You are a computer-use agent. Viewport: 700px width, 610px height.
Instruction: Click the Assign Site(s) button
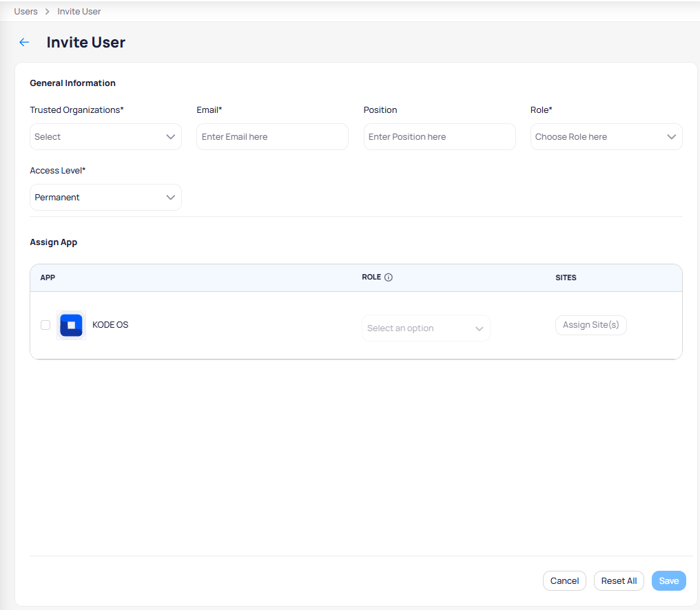590,325
